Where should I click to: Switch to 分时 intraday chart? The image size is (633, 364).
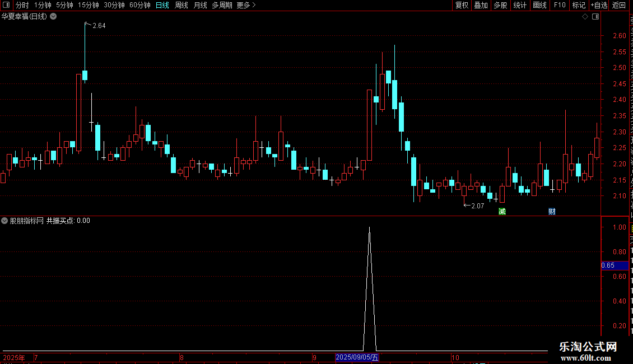pyautogui.click(x=22, y=5)
